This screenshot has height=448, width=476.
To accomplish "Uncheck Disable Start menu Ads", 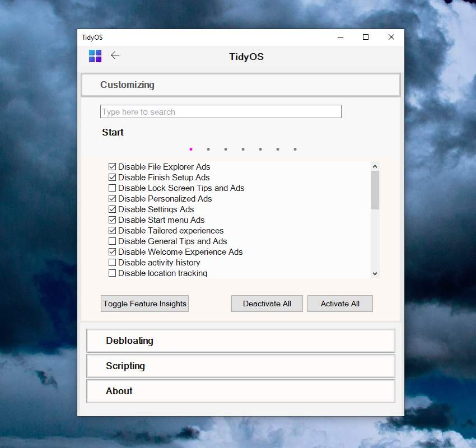I will pyautogui.click(x=113, y=220).
